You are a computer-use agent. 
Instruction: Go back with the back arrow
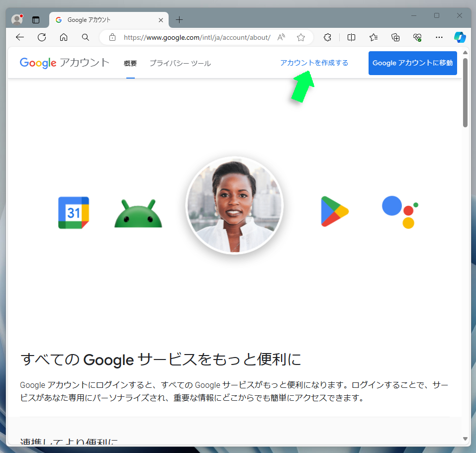(x=20, y=37)
